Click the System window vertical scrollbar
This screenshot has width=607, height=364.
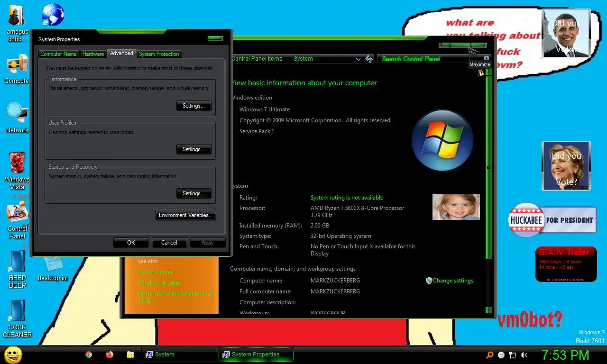(488, 167)
